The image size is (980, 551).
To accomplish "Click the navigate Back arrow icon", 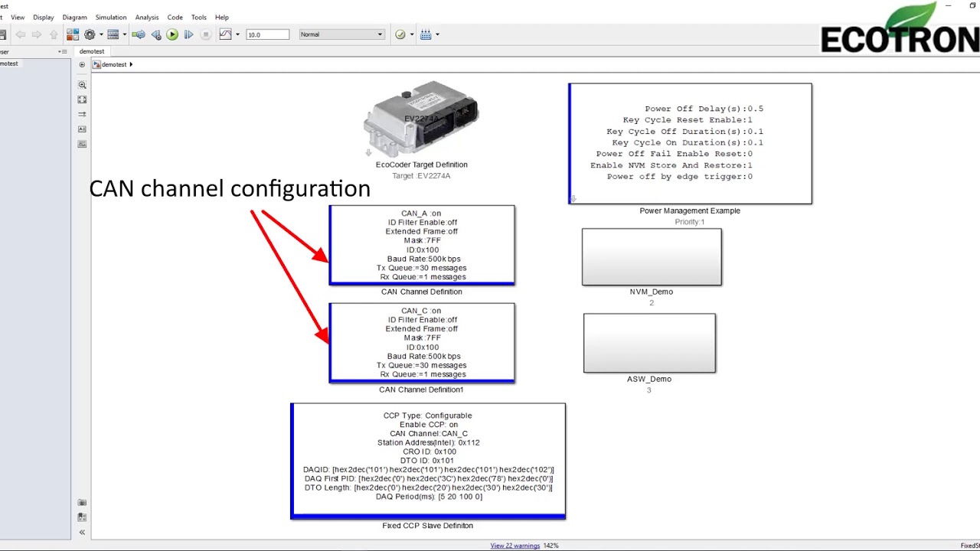I will point(21,34).
